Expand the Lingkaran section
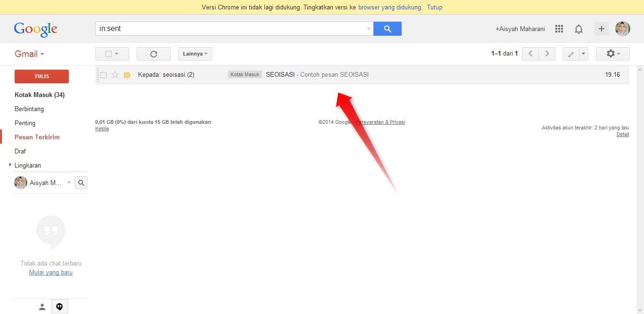 pyautogui.click(x=10, y=165)
